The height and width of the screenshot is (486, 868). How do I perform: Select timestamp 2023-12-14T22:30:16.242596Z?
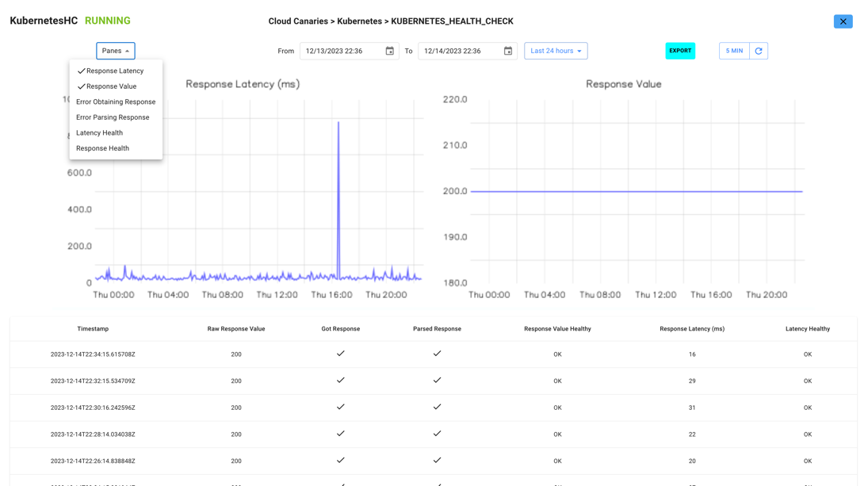[93, 408]
